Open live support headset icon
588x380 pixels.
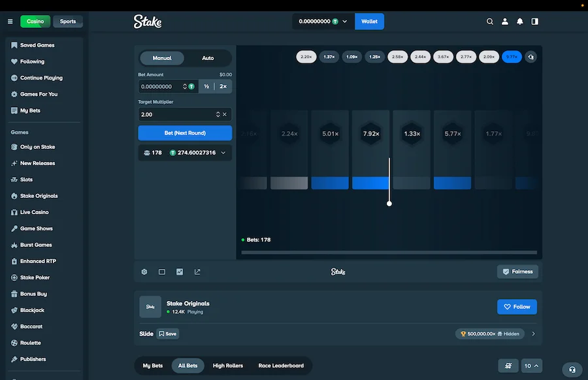pos(572,370)
